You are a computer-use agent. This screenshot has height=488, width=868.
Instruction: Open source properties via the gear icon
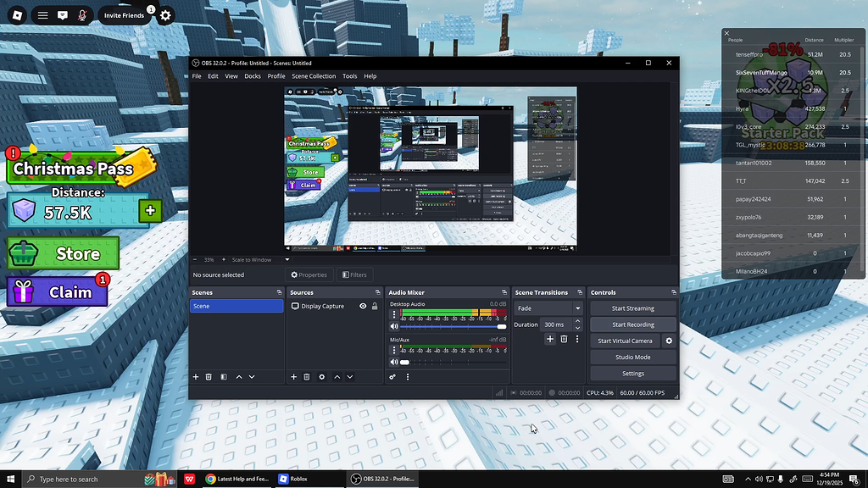coord(322,377)
